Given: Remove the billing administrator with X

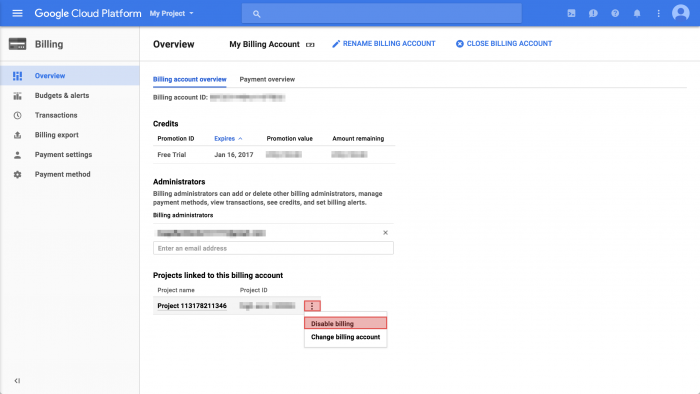Looking at the screenshot, I should pyautogui.click(x=385, y=232).
